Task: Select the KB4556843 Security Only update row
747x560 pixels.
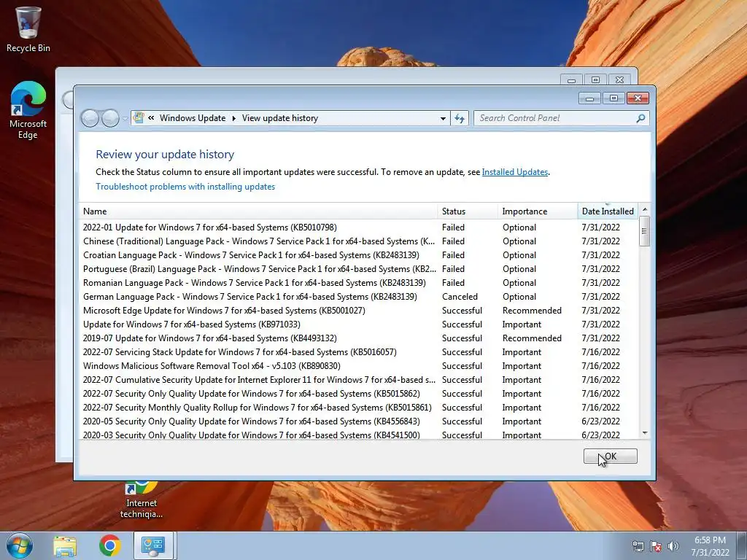Action: coord(358,421)
